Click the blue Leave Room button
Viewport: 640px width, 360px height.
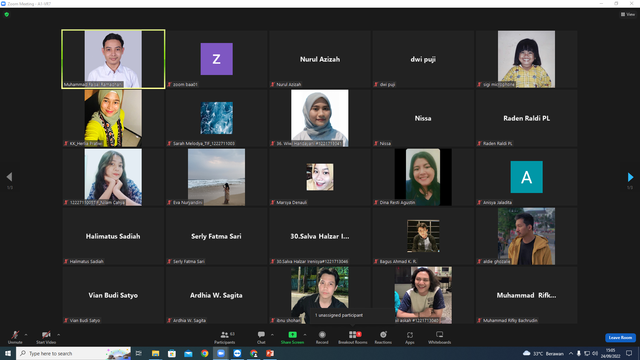pyautogui.click(x=620, y=338)
